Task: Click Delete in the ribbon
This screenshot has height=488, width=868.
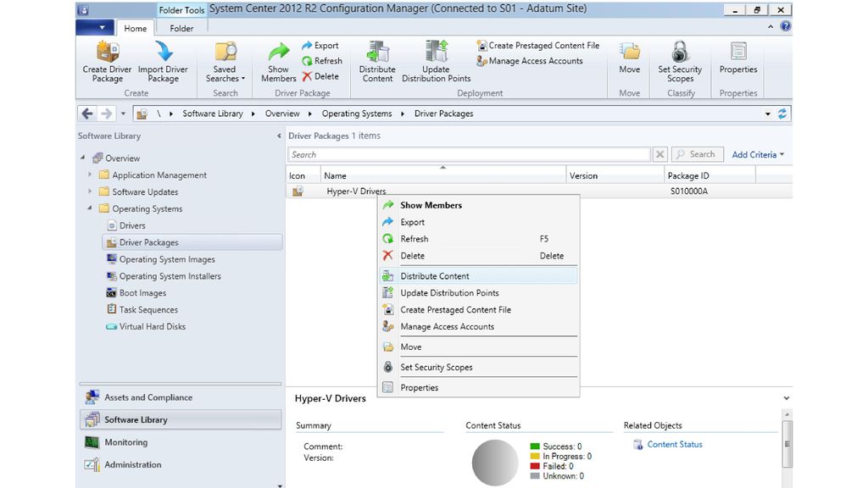Action: [320, 76]
